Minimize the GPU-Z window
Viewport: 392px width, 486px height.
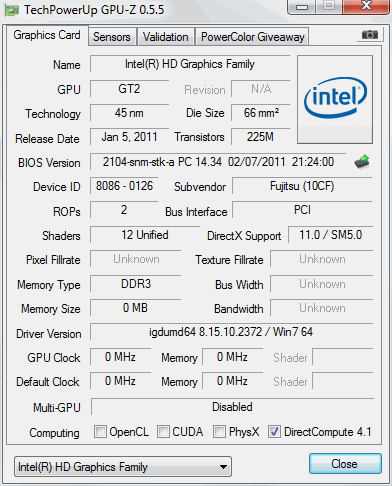point(302,7)
